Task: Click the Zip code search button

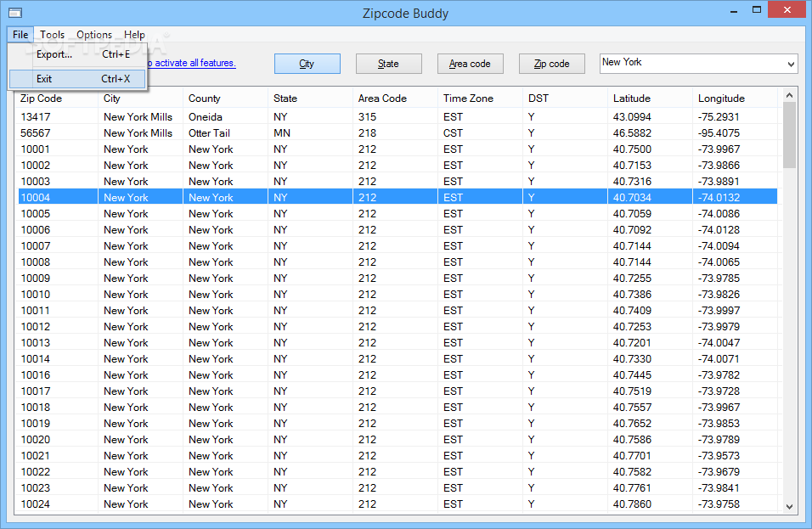Action: (x=551, y=64)
